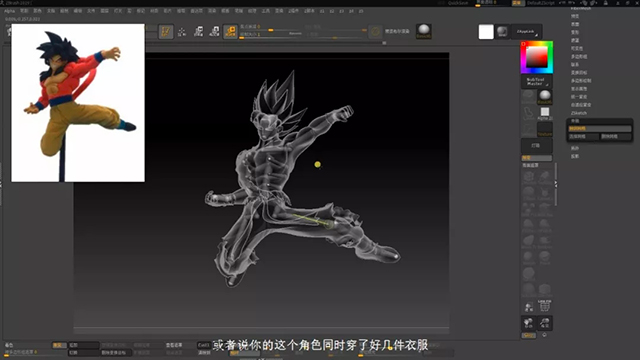This screenshot has height=360, width=640.
Task: Expand the 投射 projection section
Action: click(575, 156)
